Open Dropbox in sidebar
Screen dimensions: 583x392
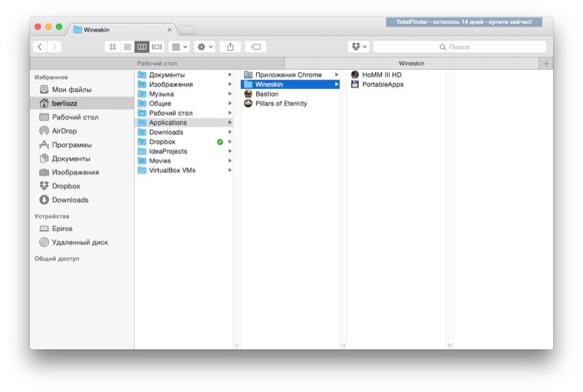pos(82,186)
